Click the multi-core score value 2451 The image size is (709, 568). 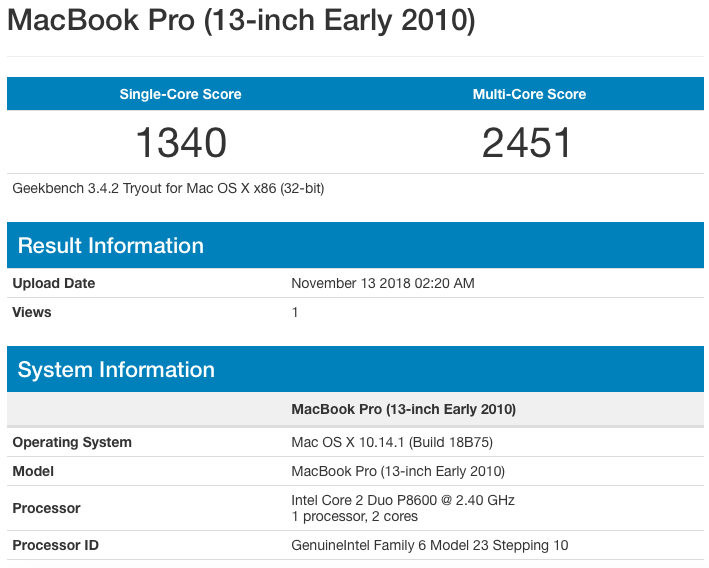pyautogui.click(x=527, y=143)
